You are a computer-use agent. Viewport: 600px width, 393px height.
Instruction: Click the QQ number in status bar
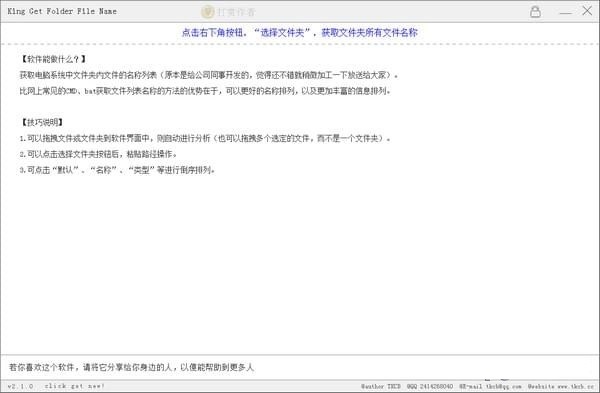[430, 386]
